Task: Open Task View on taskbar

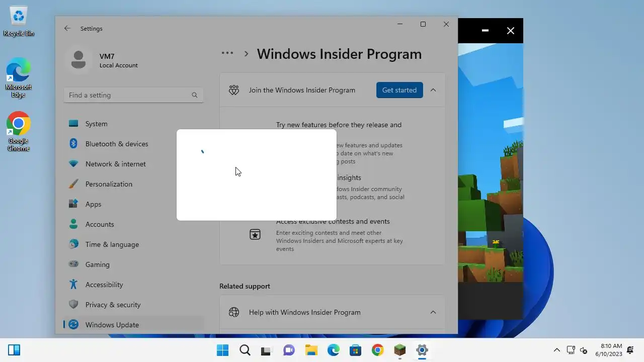Action: tap(267, 350)
